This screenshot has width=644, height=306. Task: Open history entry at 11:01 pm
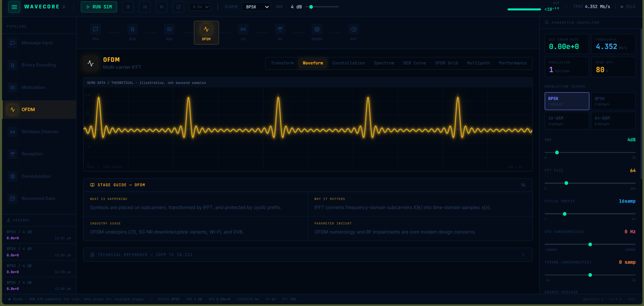pos(39,235)
